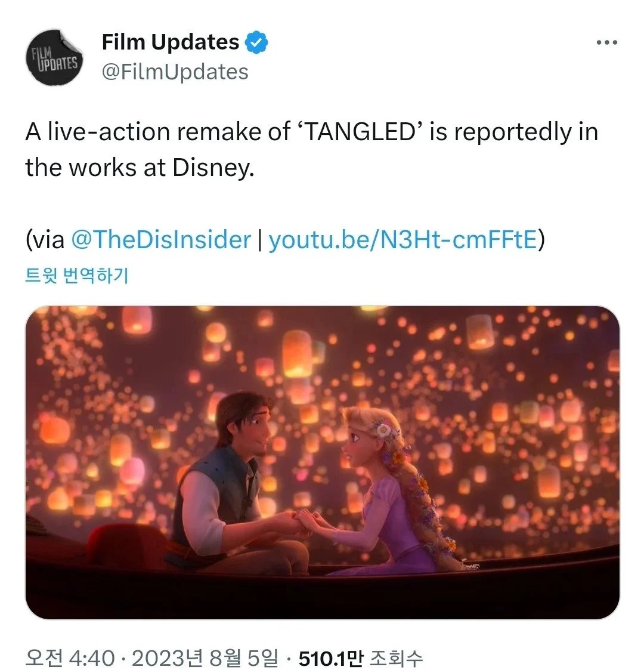Open the @FilmUpdates handle link
The height and width of the screenshot is (670, 644).
(175, 72)
